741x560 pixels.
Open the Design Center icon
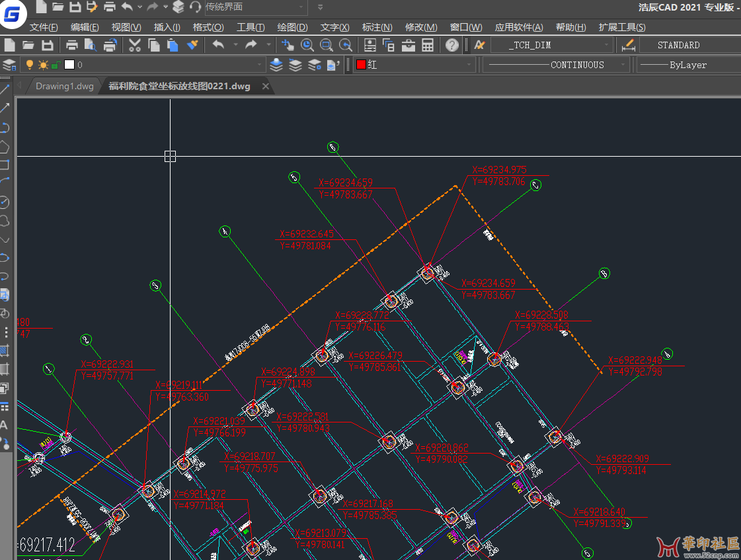point(389,46)
